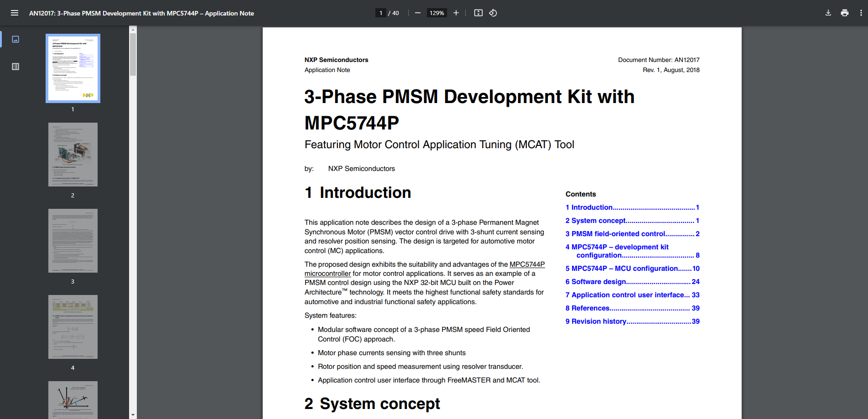This screenshot has width=868, height=419.
Task: Click the bullet mentioning FreeMASTER and MCAT tool
Action: (x=429, y=380)
